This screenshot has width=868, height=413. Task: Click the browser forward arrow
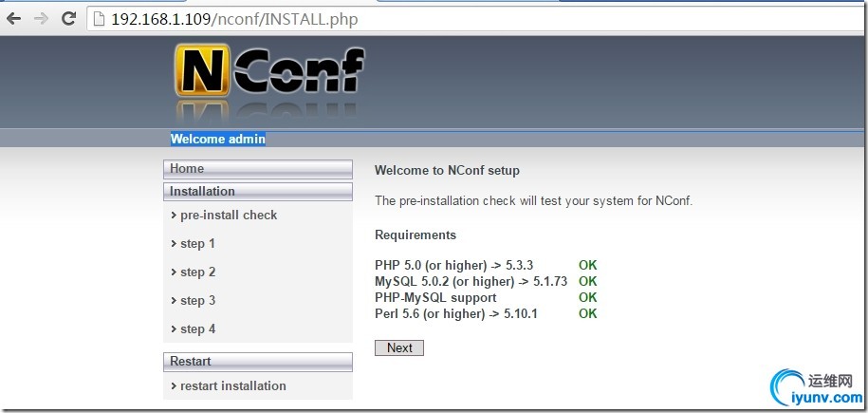(41, 19)
